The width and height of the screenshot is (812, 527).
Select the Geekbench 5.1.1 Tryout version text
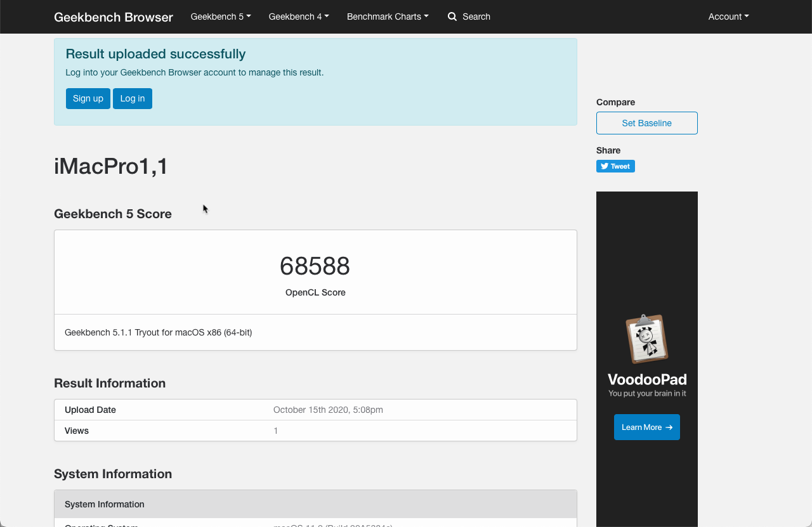coord(159,332)
